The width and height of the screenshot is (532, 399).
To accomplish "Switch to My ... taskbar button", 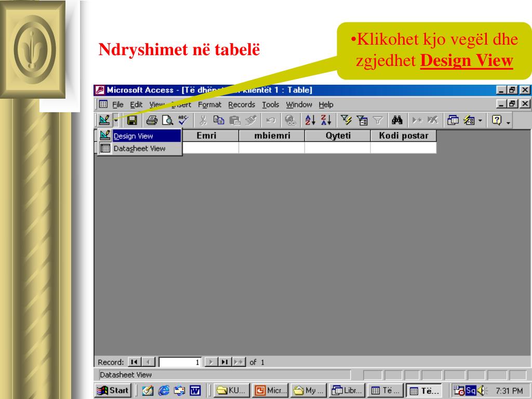I will [x=309, y=391].
